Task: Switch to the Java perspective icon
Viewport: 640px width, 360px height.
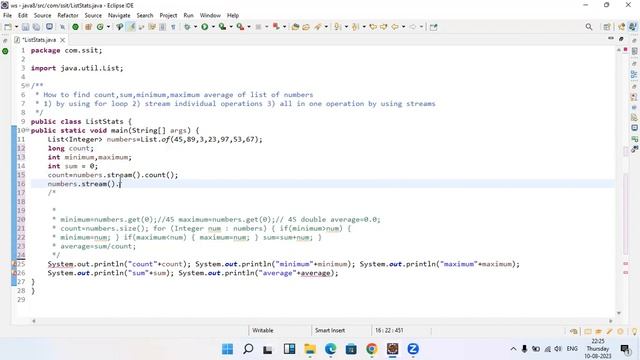Action: [633, 27]
